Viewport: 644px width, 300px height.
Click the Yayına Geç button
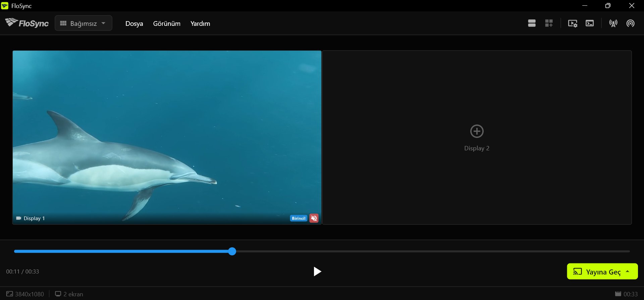602,271
